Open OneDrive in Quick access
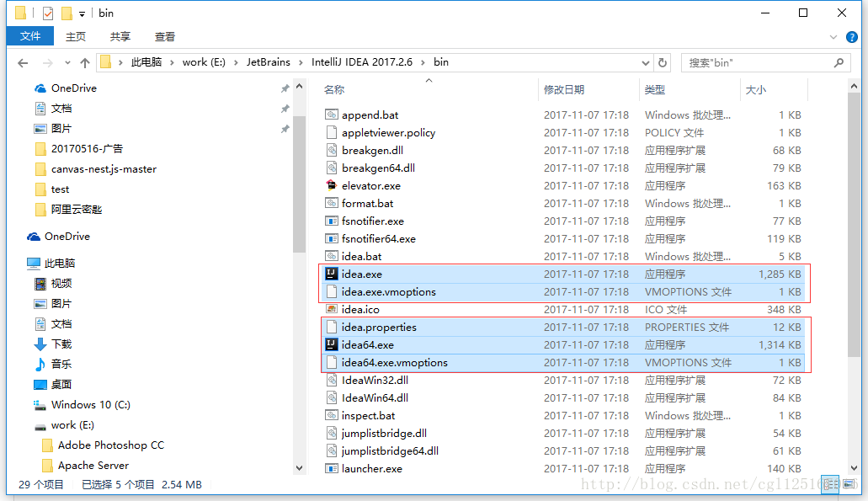 click(73, 88)
